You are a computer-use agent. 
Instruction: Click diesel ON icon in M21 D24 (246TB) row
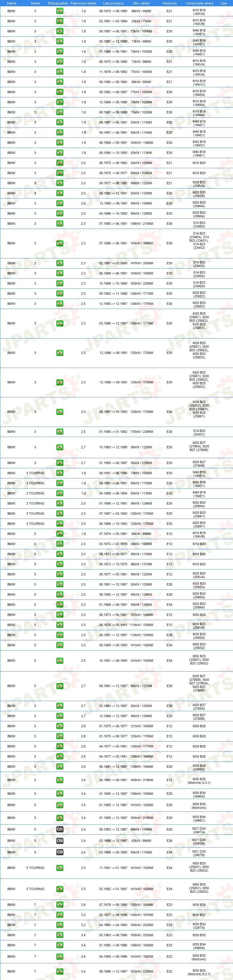60,852
